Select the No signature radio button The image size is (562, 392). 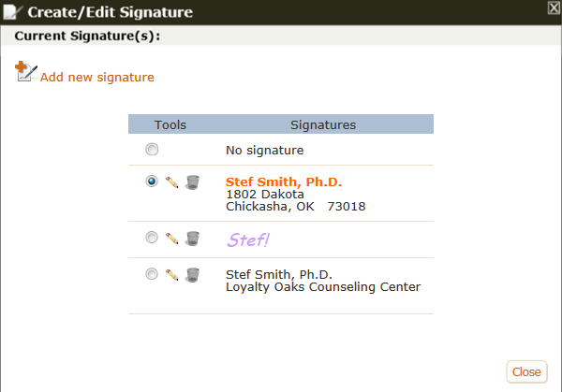[x=152, y=149]
